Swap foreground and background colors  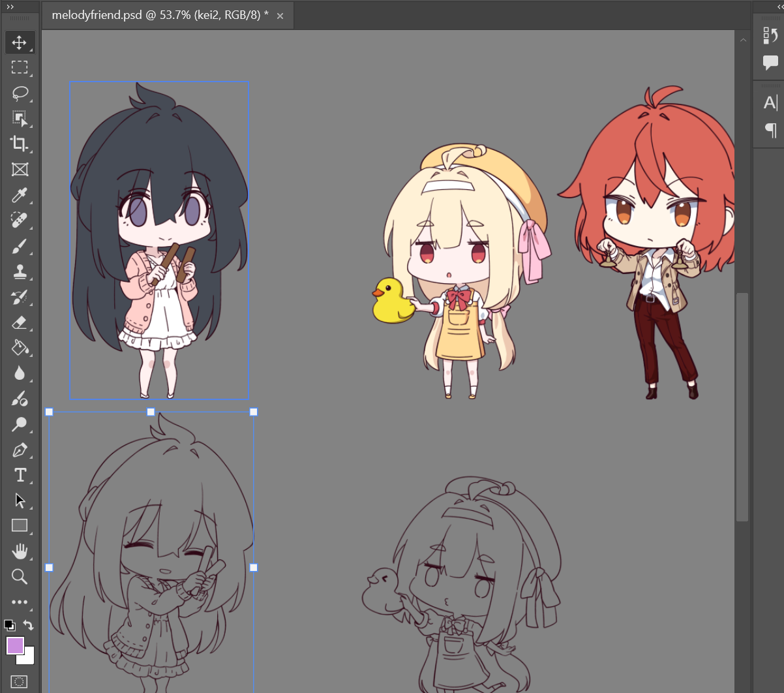(x=28, y=625)
